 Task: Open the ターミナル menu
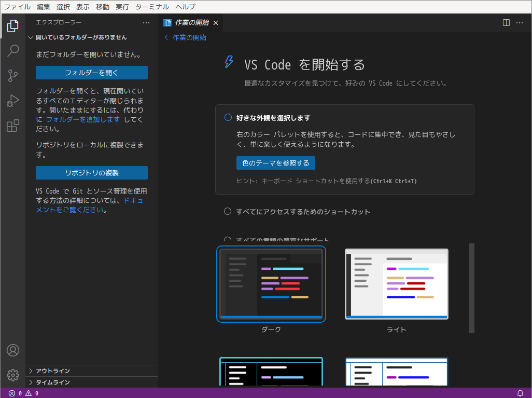pyautogui.click(x=152, y=7)
